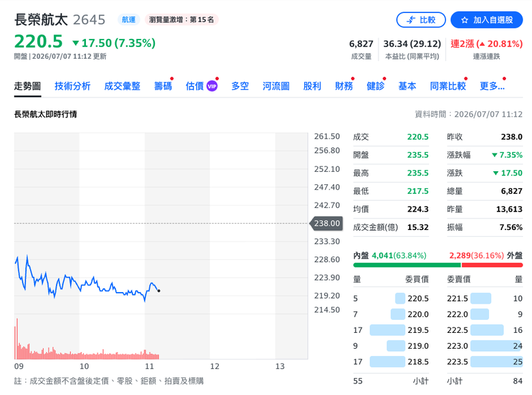
Task: Click bid price 220.0
Action: 418,314
